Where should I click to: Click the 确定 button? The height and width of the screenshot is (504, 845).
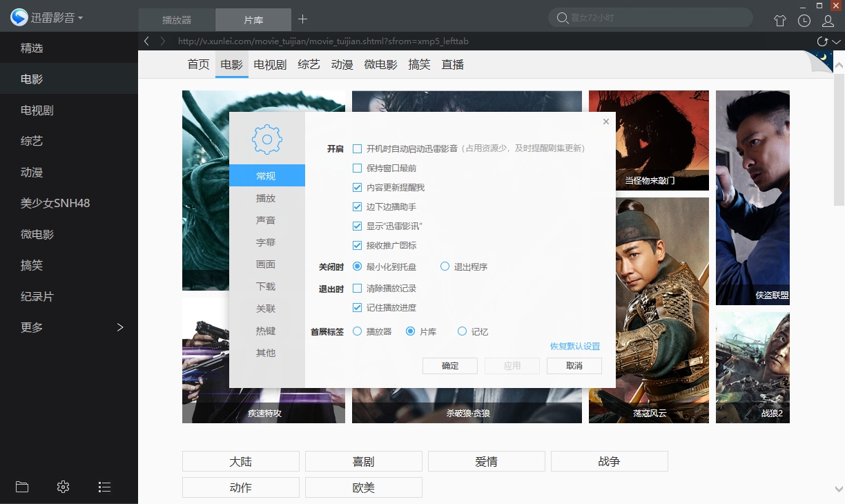click(x=450, y=366)
